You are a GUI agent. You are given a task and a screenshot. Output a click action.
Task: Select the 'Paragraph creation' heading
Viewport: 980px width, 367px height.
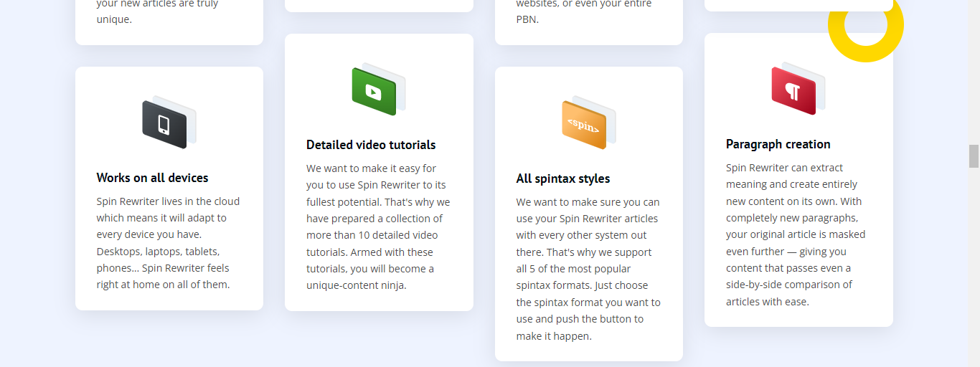coord(778,144)
